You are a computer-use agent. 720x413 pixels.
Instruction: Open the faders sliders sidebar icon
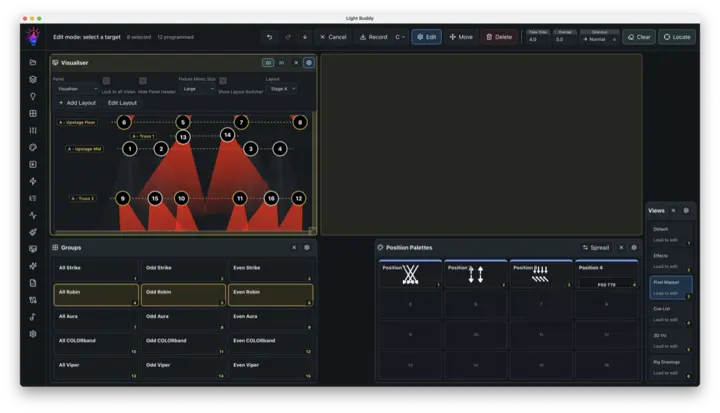[33, 130]
